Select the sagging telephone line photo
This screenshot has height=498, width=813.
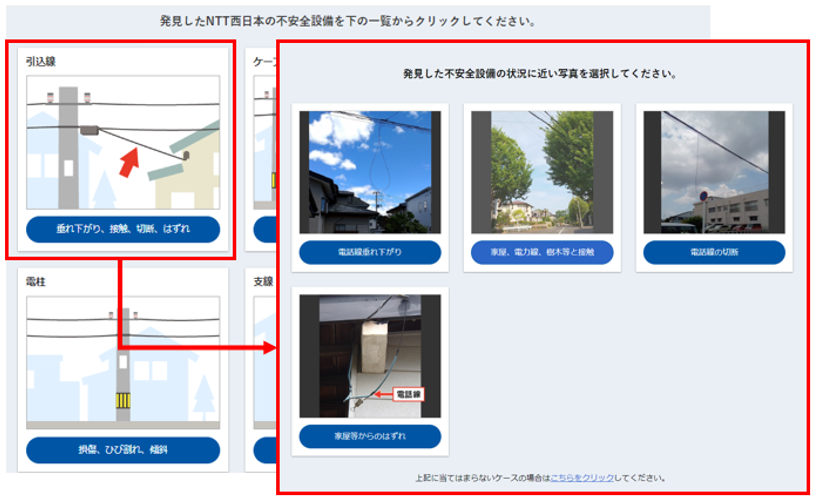click(x=370, y=171)
